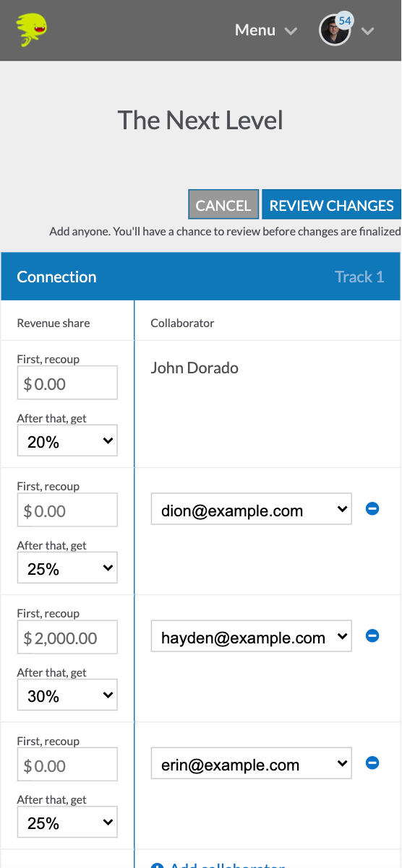
Task: Remove the erin@example.com collaborator
Action: pyautogui.click(x=372, y=763)
